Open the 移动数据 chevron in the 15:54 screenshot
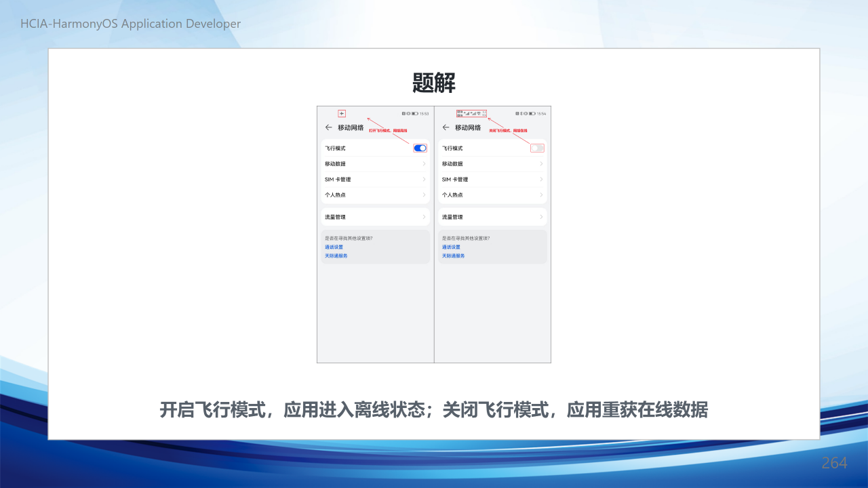This screenshot has width=868, height=488. [541, 164]
